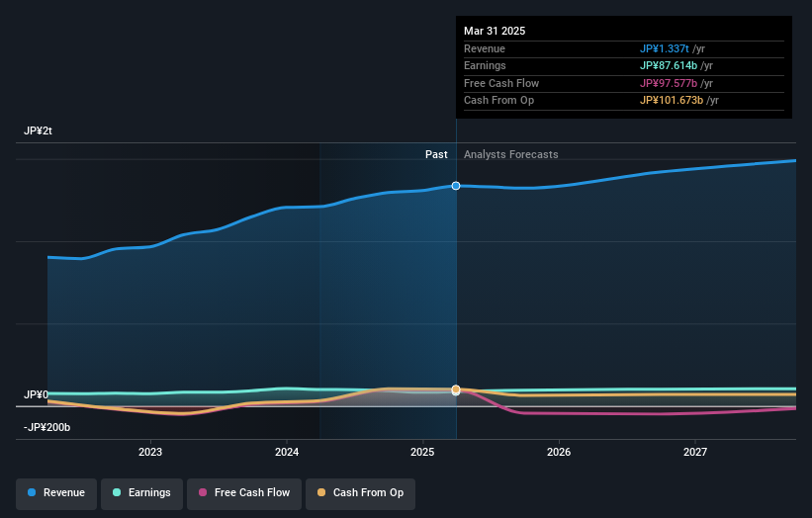Click the 2027 x-axis label
Image resolution: width=812 pixels, height=518 pixels.
695,452
